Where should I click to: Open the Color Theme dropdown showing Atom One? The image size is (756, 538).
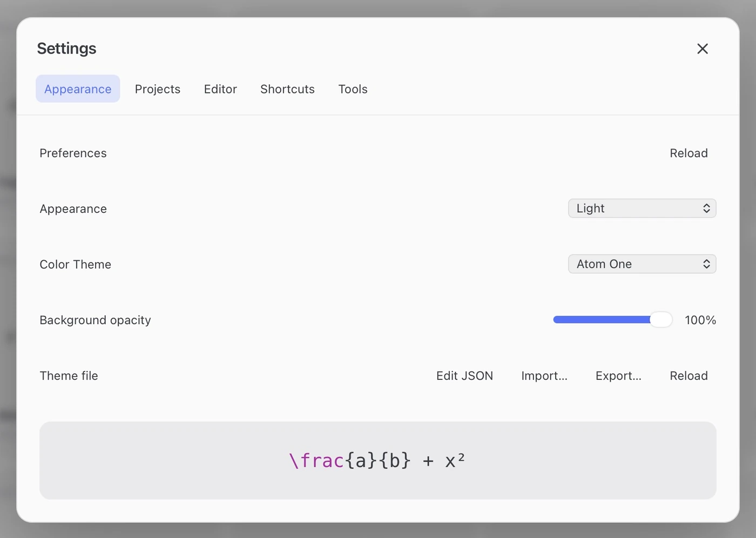click(642, 264)
